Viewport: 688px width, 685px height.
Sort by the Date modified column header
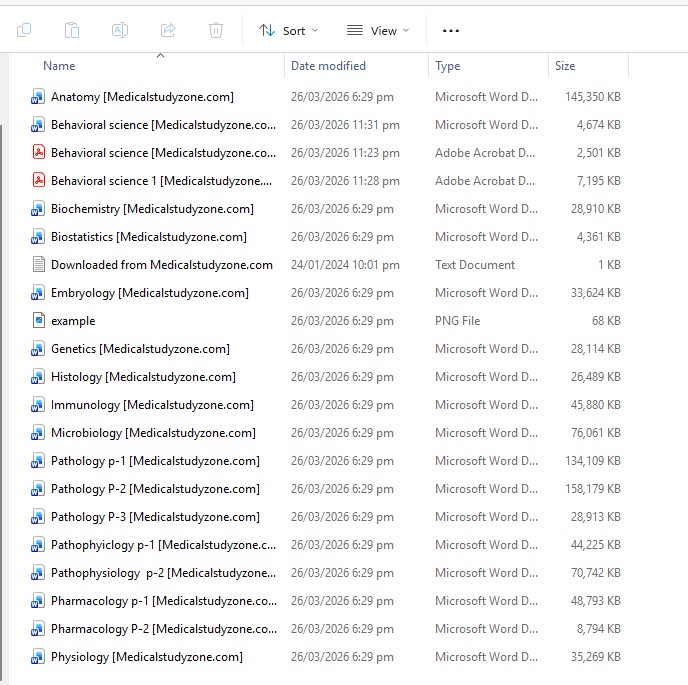pos(328,66)
